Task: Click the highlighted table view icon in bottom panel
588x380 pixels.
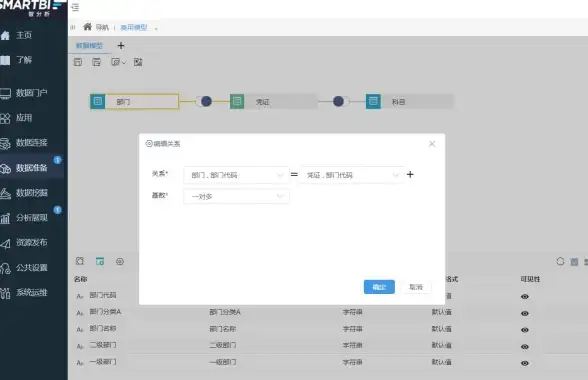Action: click(x=100, y=261)
